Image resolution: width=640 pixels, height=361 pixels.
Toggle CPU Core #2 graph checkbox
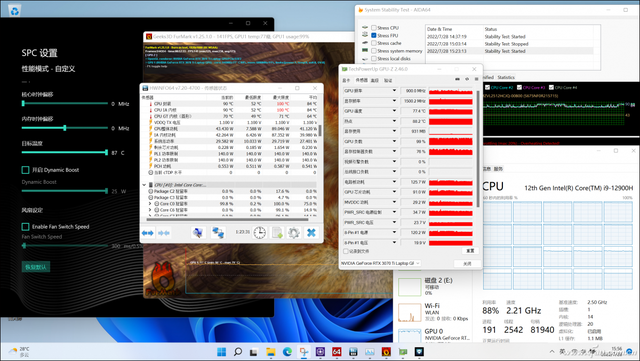[487, 87]
